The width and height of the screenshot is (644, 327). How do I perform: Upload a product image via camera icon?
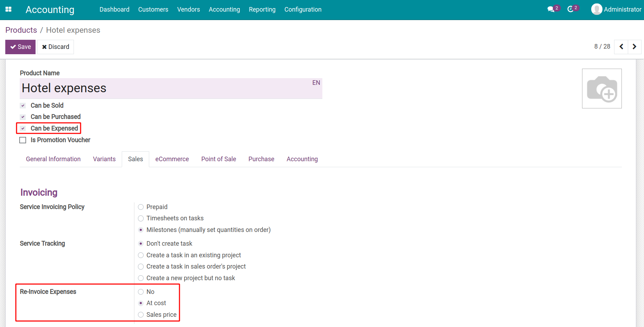(x=602, y=88)
